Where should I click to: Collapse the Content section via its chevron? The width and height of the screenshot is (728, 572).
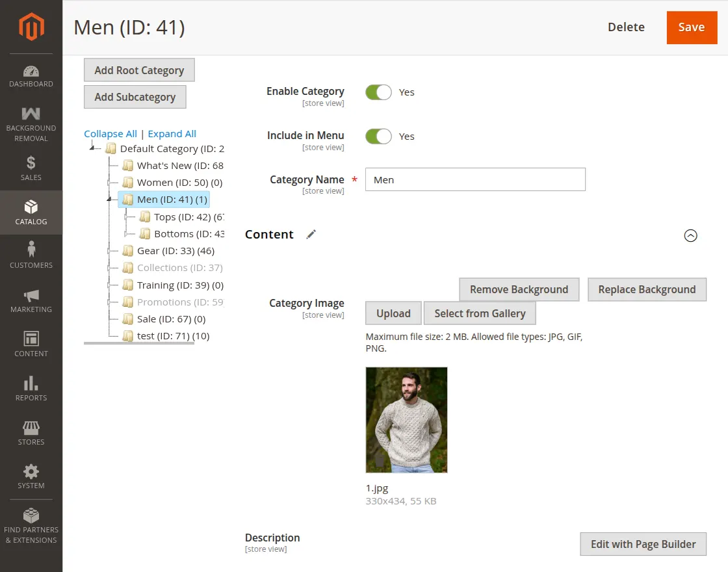pos(690,235)
